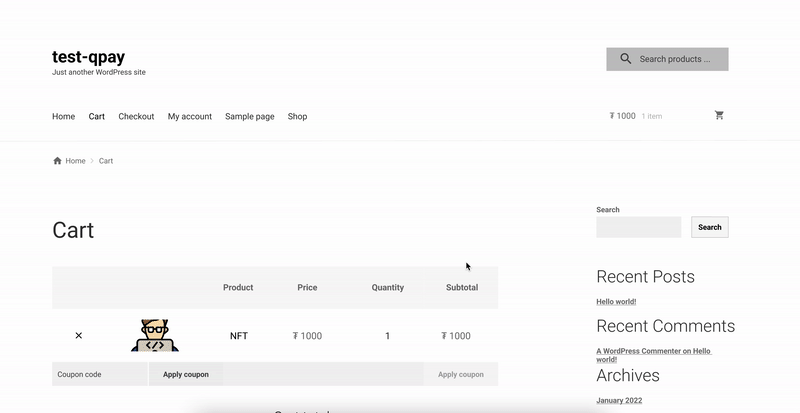Open the Hello world! recent post
The width and height of the screenshot is (800, 413).
point(616,302)
